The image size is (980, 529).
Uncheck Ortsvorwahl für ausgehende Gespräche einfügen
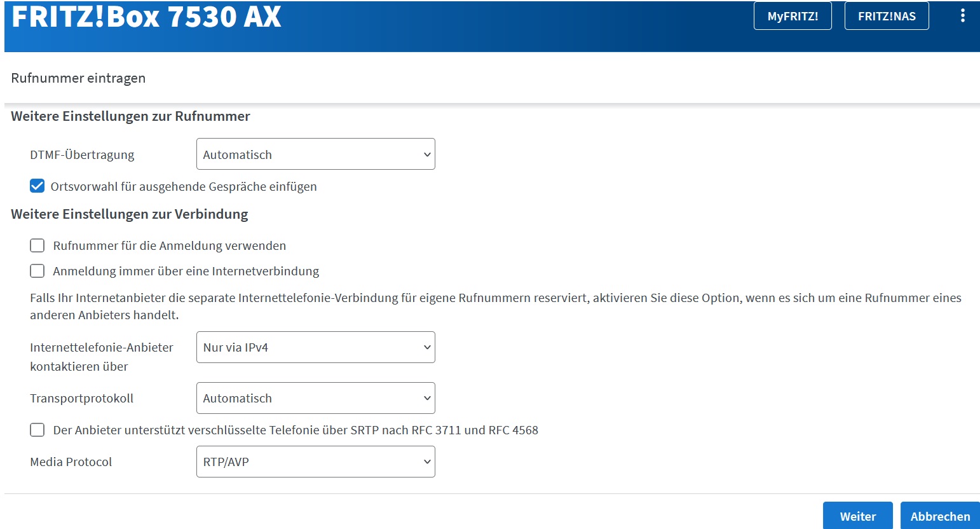pos(37,186)
